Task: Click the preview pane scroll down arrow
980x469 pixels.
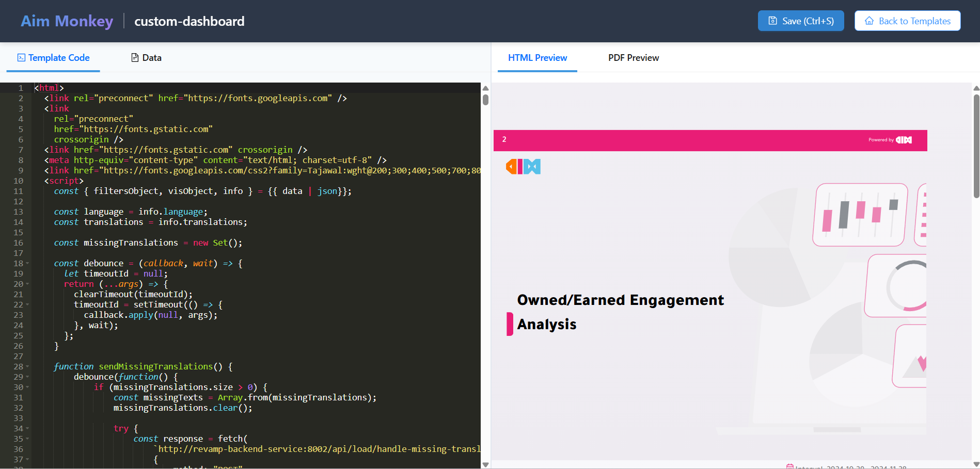Action: (976, 464)
